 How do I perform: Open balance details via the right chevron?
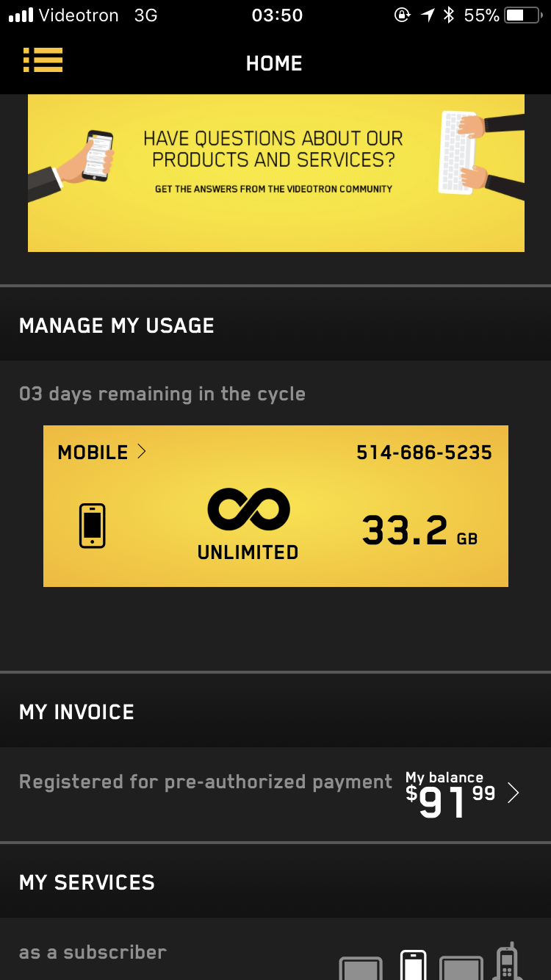(514, 793)
